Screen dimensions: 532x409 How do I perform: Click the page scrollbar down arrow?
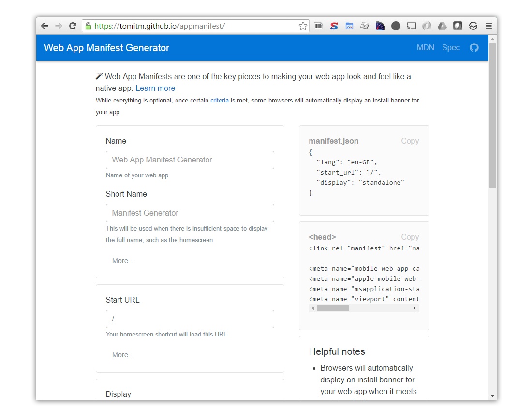point(493,396)
